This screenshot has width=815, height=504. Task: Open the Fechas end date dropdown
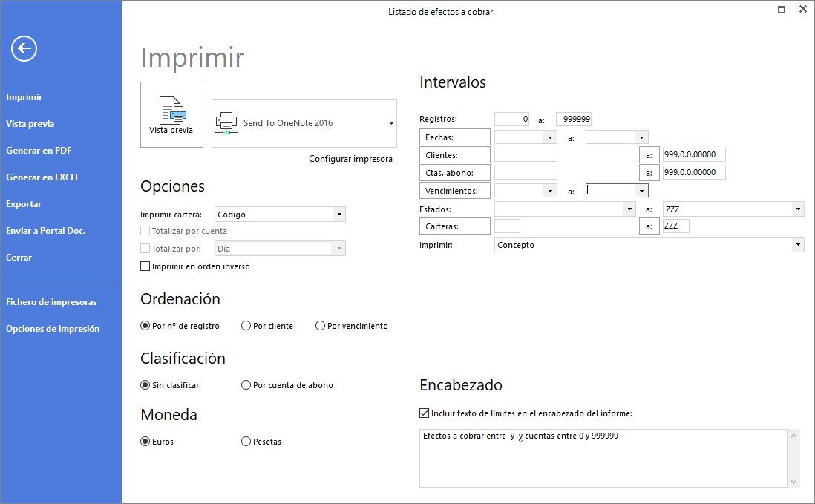tap(641, 138)
